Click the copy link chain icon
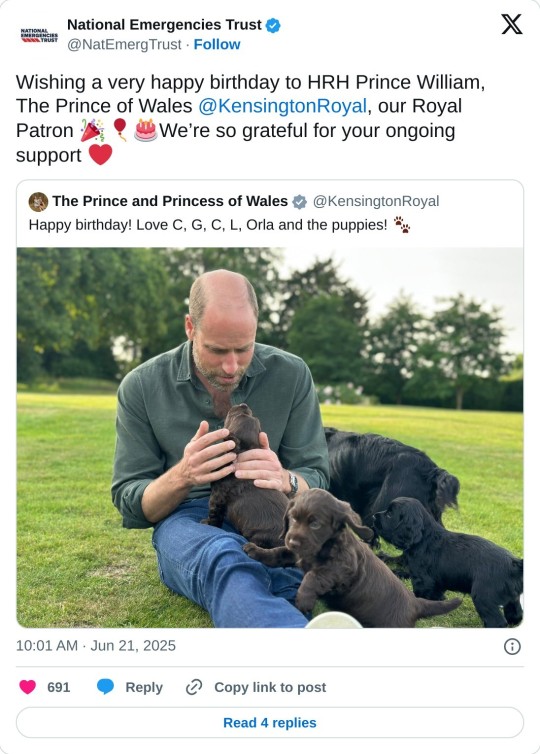 [x=194, y=687]
